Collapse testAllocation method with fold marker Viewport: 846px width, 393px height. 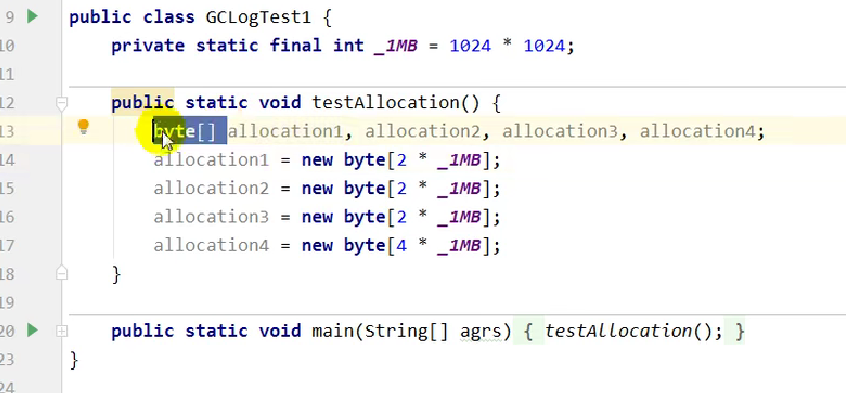click(x=62, y=103)
